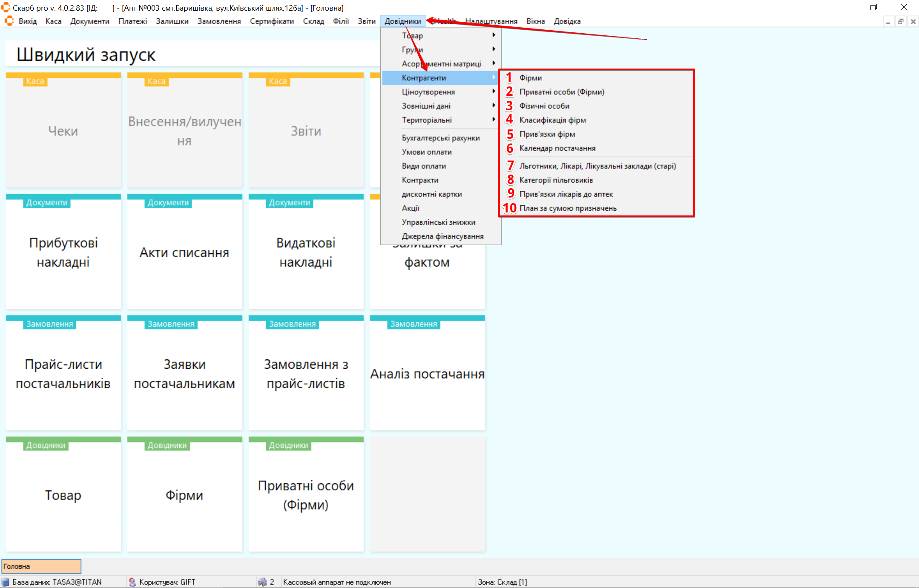Select Фірми in Контрагенти submenu
The height and width of the screenshot is (588, 919).
pos(531,78)
